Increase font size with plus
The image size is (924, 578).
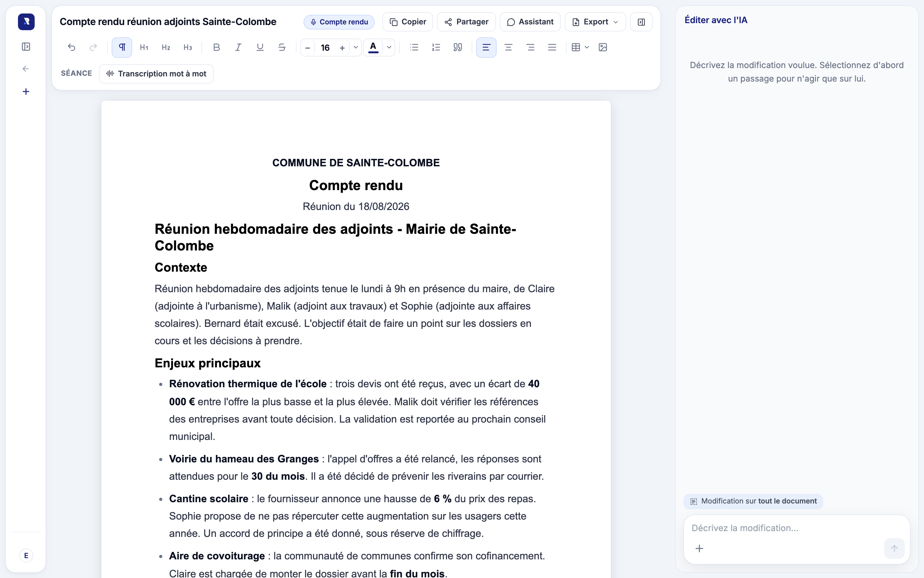(342, 48)
